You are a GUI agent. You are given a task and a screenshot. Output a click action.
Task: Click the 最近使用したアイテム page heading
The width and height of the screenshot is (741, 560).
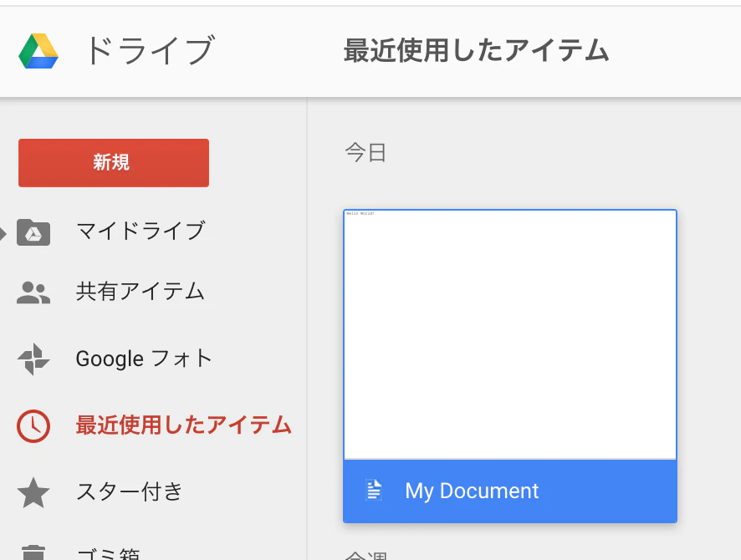477,50
